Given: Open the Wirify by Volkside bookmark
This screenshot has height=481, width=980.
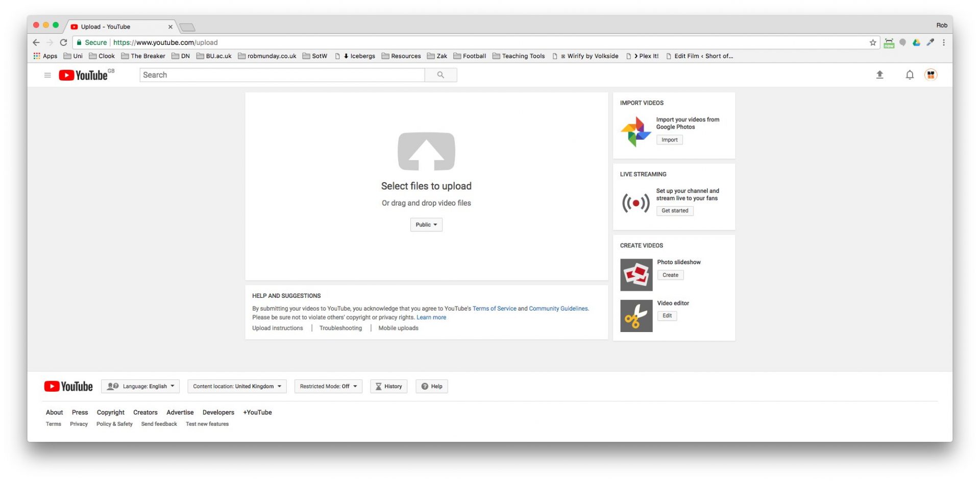Looking at the screenshot, I should [x=585, y=56].
